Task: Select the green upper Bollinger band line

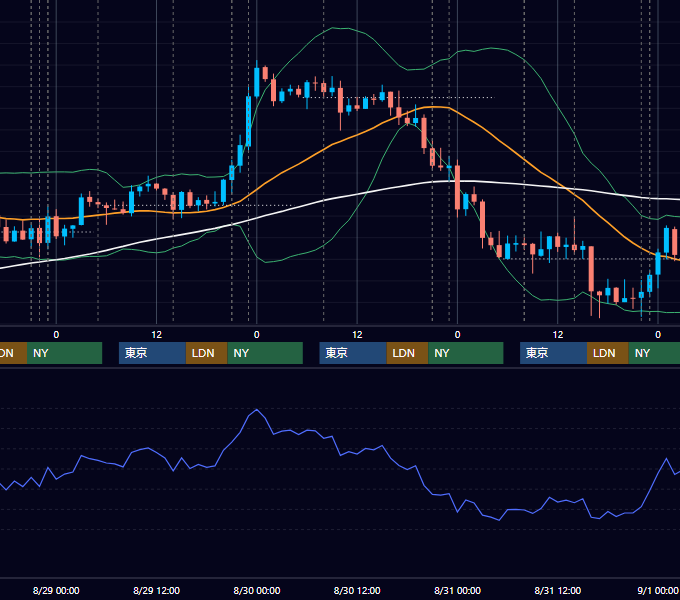Action: click(x=333, y=28)
